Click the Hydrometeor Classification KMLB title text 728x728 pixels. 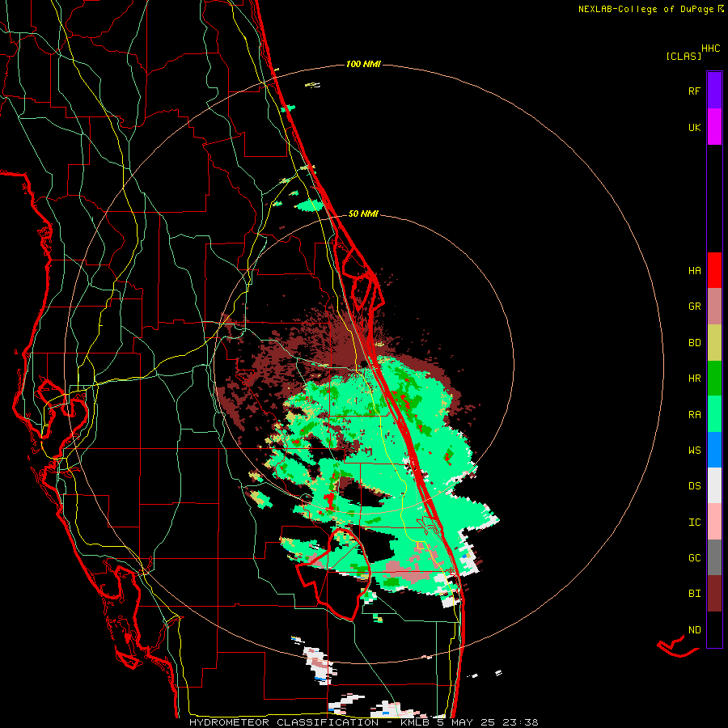[x=363, y=722]
